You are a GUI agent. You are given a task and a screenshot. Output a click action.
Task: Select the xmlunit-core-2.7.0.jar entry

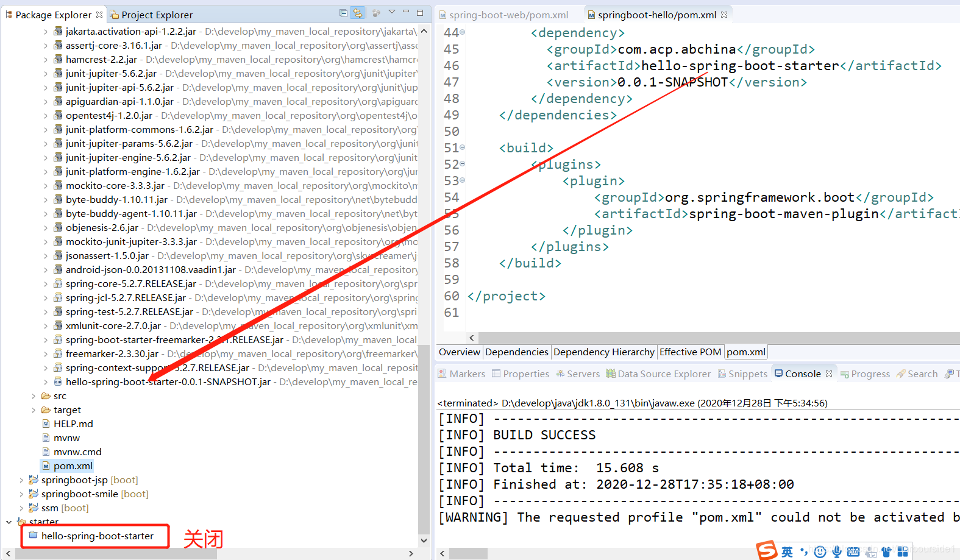pyautogui.click(x=113, y=326)
